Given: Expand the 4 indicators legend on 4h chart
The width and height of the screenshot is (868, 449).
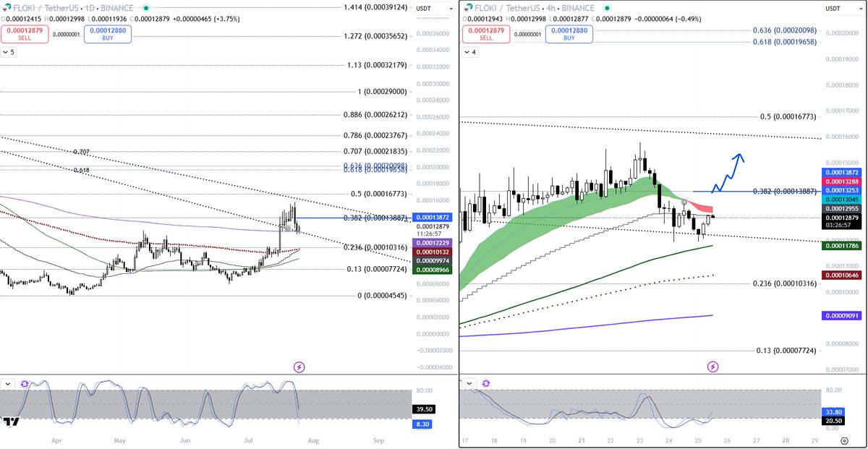Looking at the screenshot, I should pyautogui.click(x=469, y=52).
